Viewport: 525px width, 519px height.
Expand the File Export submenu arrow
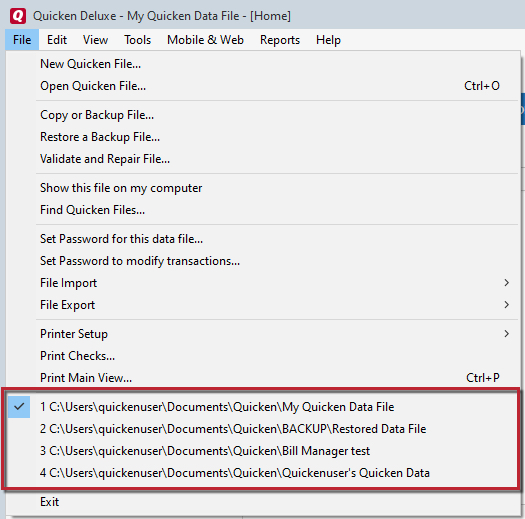pos(506,305)
